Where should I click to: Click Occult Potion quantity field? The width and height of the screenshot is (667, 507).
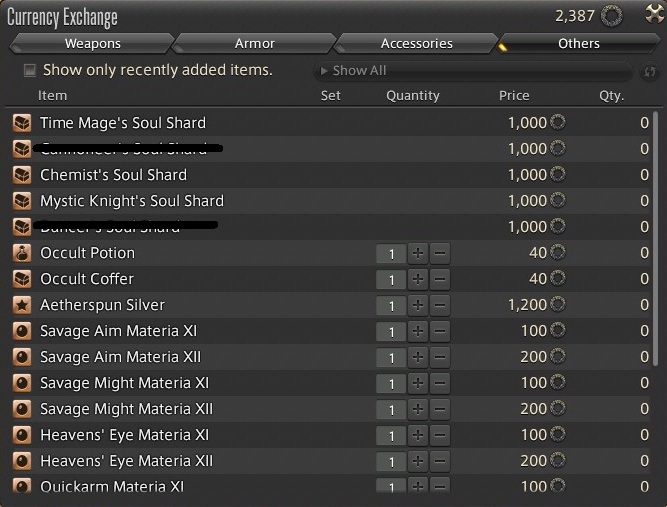391,254
